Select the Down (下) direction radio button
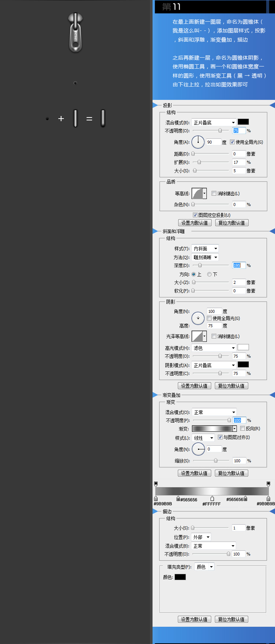Viewport: 275px width, 644px height. [x=209, y=274]
